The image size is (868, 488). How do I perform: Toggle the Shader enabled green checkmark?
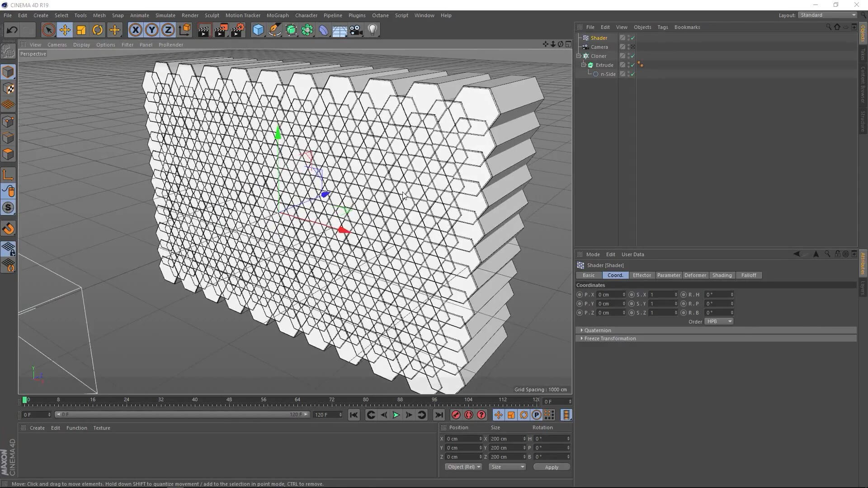[x=632, y=38]
